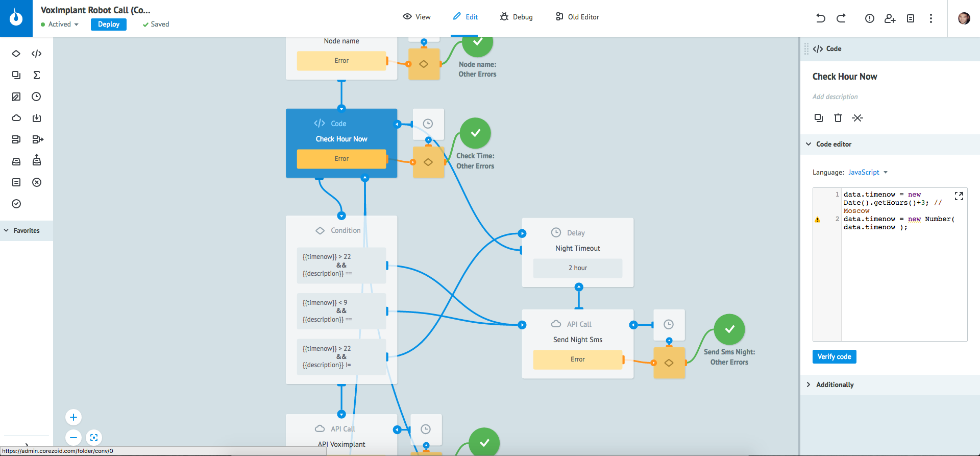The height and width of the screenshot is (456, 980).
Task: Click the Verify code button
Action: pyautogui.click(x=834, y=356)
